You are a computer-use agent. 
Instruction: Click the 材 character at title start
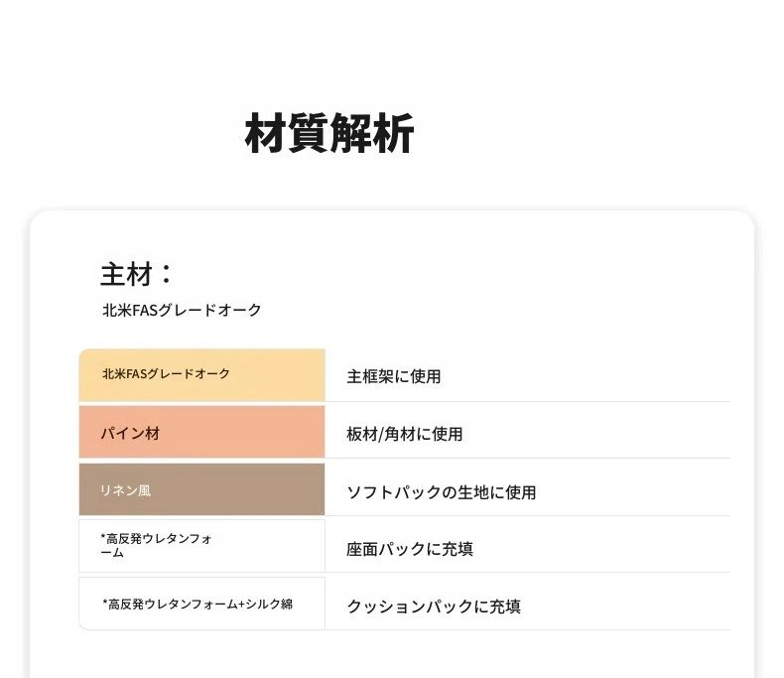(x=265, y=134)
